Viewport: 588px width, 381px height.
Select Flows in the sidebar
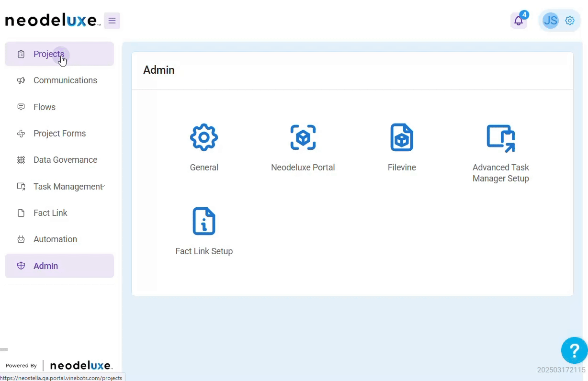click(x=59, y=107)
